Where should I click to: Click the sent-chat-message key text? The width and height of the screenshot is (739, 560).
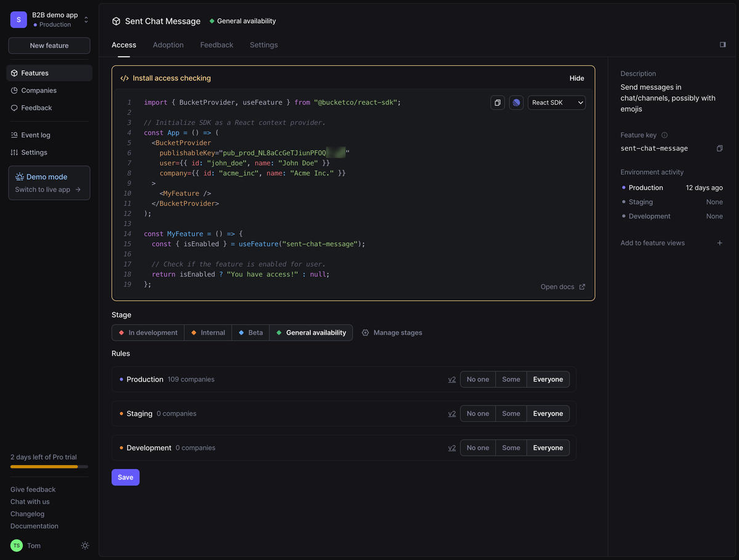point(654,148)
